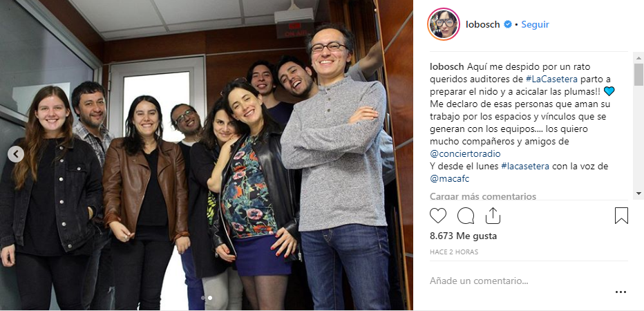This screenshot has width=644, height=311.
Task: Click the blue verified badge next to lobosch
Action: coord(508,25)
